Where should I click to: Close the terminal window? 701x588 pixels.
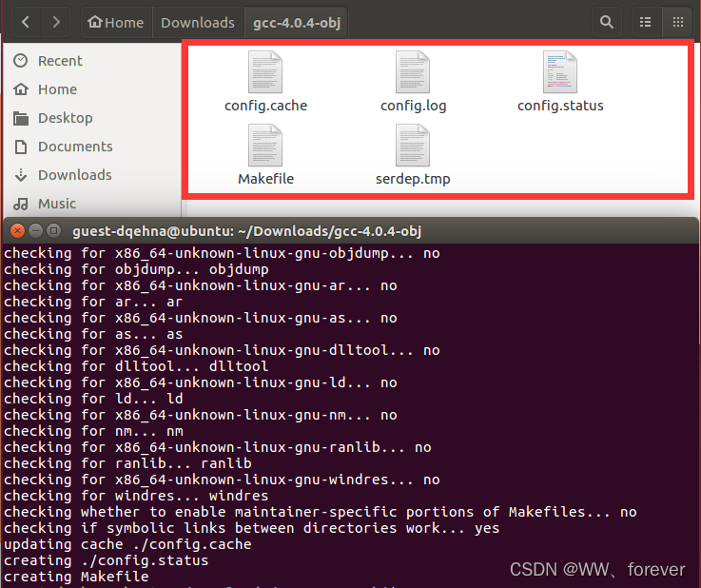click(17, 231)
